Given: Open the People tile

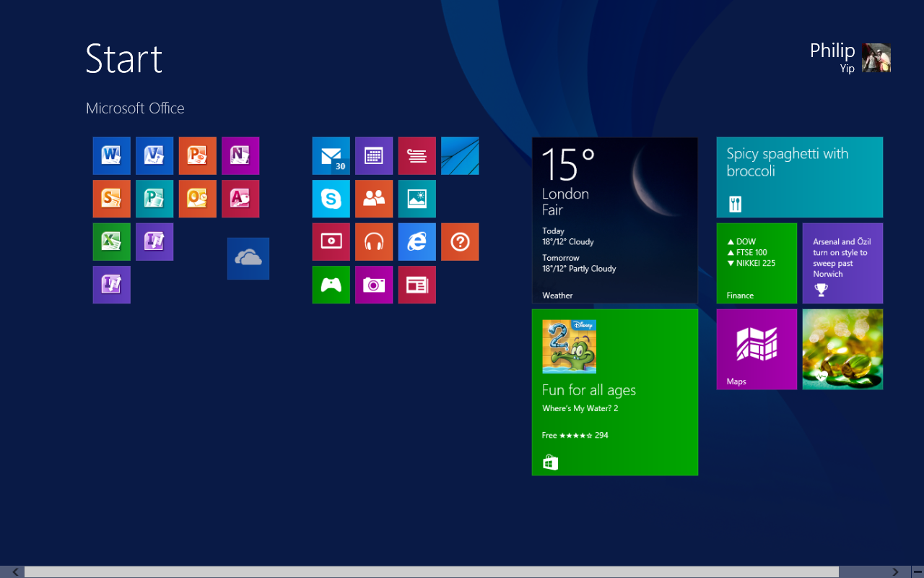Looking at the screenshot, I should click(x=374, y=199).
